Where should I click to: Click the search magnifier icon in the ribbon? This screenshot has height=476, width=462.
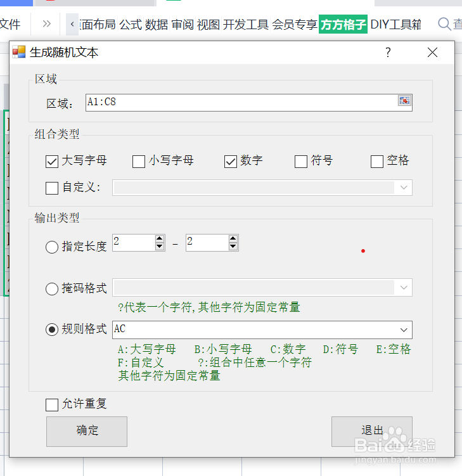point(444,24)
